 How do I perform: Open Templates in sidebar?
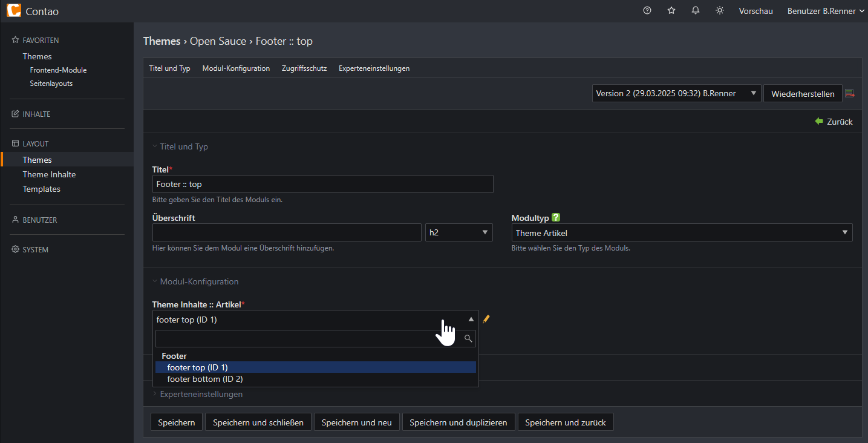[x=42, y=189]
